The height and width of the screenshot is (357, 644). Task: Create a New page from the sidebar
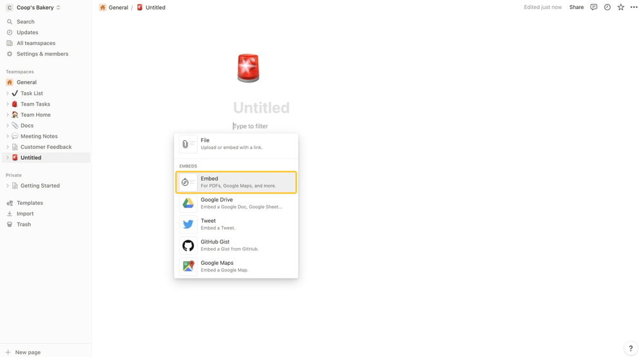click(x=27, y=352)
